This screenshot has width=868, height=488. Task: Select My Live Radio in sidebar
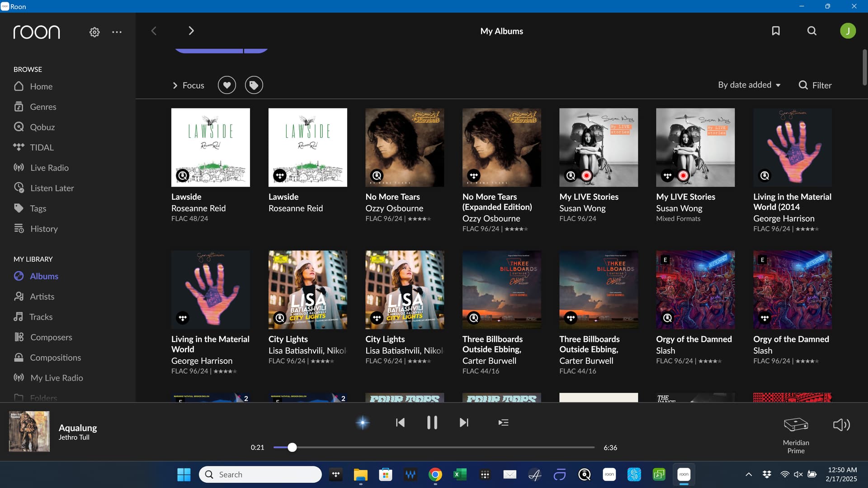[x=48, y=378]
